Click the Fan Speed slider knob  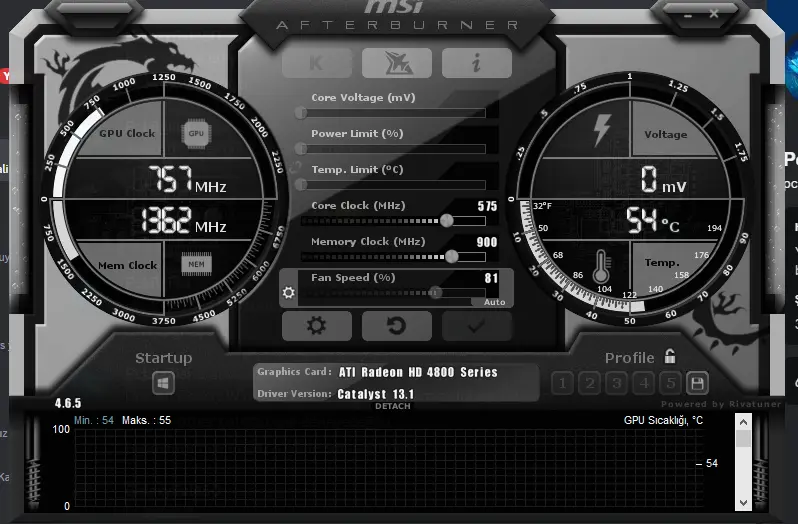pos(435,292)
